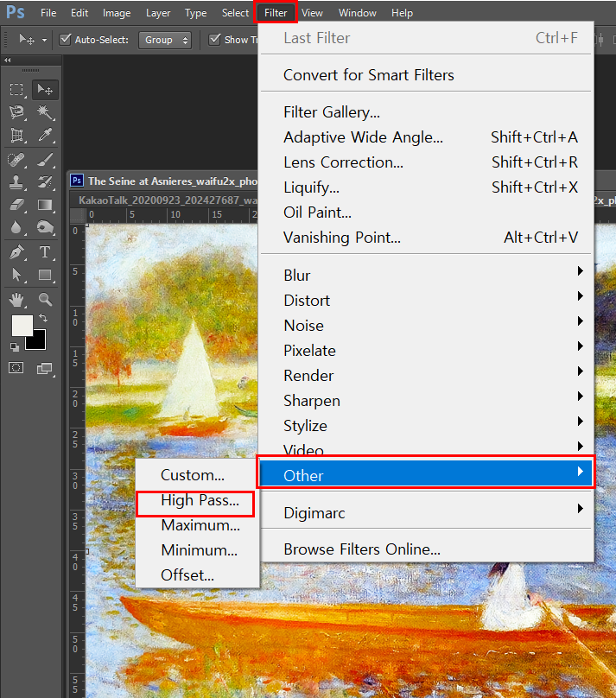Choose Adaptive Wide Angle filter

tap(426, 137)
